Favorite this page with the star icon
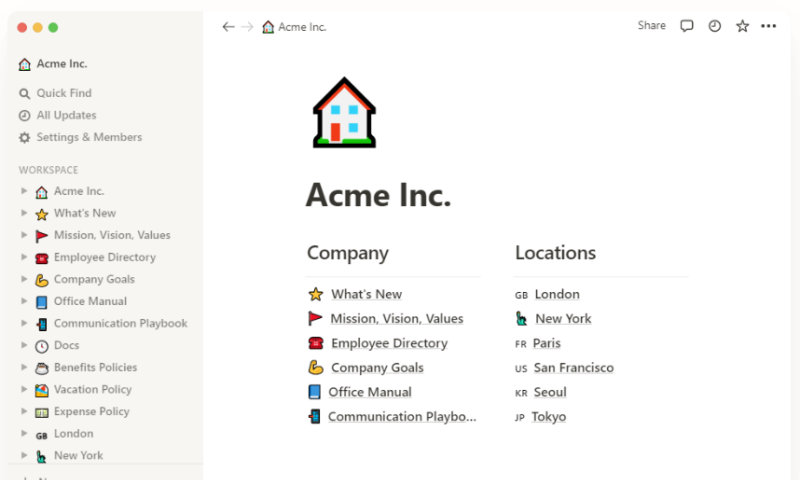Viewport: 800px width, 480px height. pyautogui.click(x=742, y=26)
